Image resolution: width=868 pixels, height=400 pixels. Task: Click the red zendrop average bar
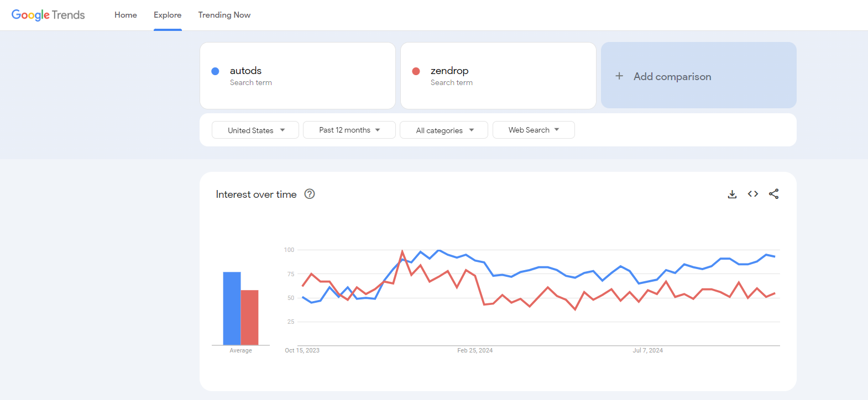point(249,318)
